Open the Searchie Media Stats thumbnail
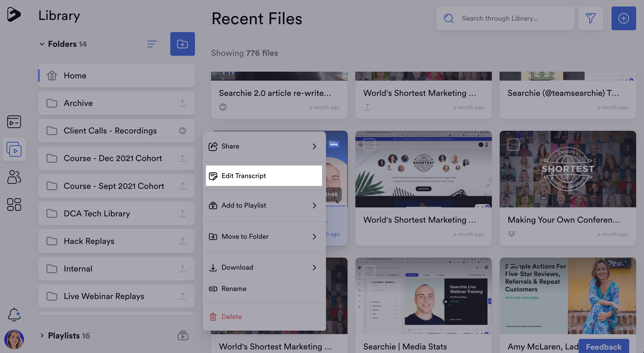This screenshot has height=353, width=644. pos(424,296)
